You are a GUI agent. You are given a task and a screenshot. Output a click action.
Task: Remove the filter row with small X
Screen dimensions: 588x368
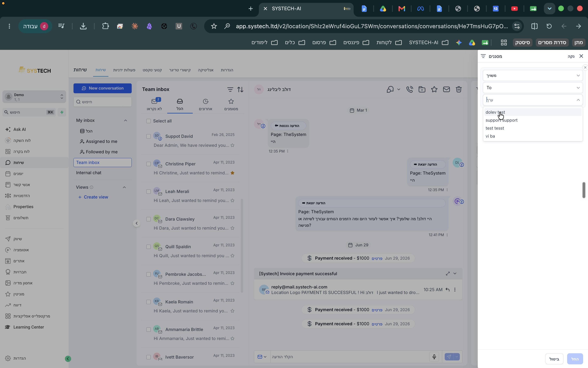tap(585, 67)
